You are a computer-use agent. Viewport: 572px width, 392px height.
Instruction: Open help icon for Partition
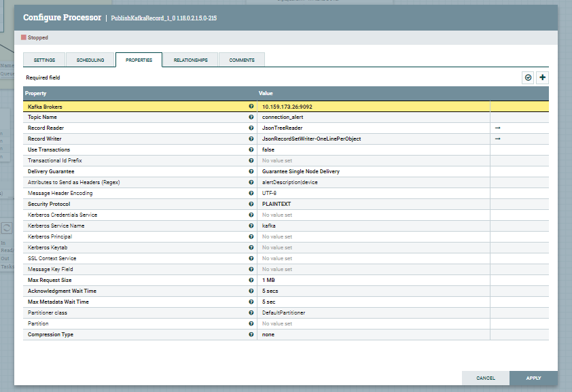251,323
